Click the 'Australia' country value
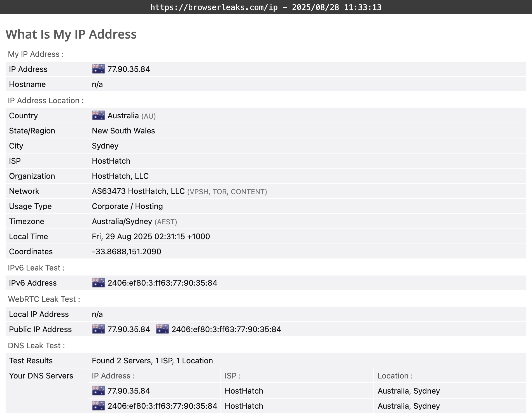 point(123,116)
